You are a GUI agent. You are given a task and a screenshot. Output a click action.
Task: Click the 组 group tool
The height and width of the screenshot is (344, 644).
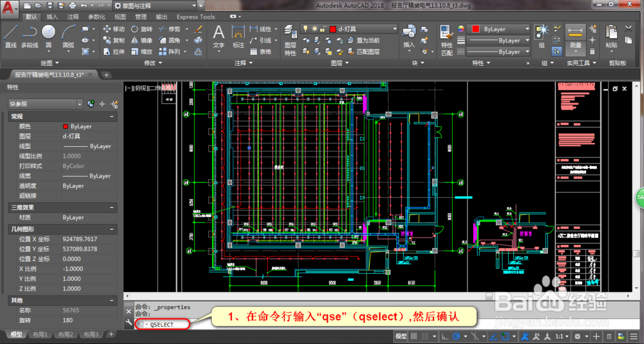(x=542, y=37)
